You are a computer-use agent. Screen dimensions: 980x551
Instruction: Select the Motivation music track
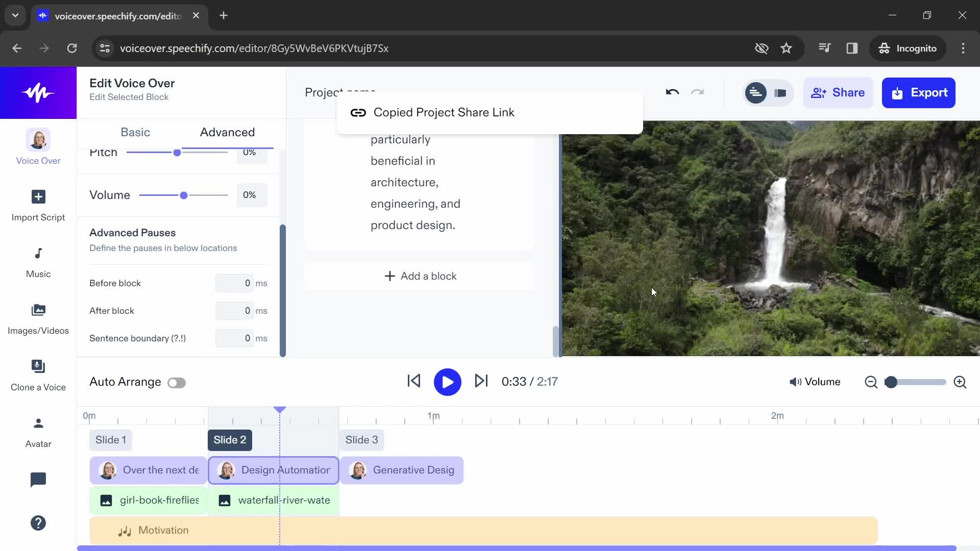[x=483, y=530]
